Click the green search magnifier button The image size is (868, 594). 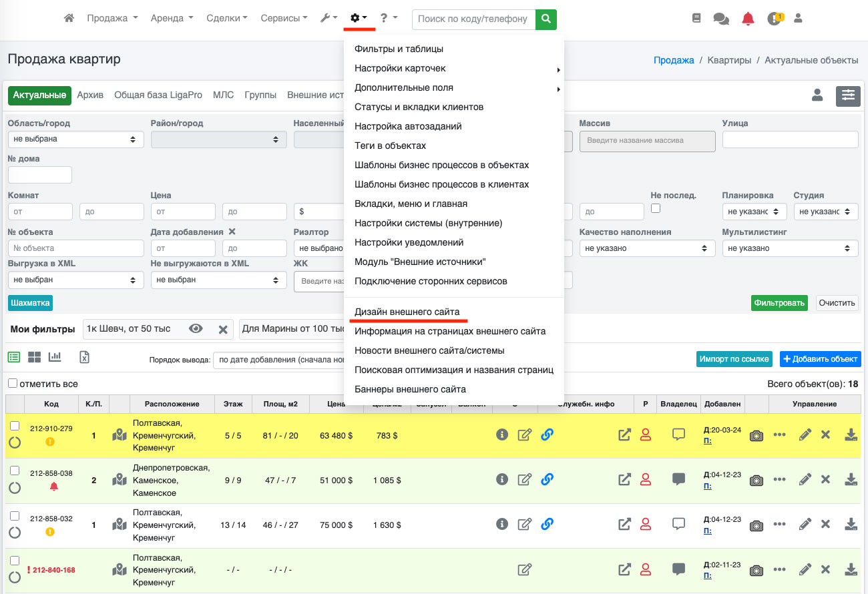click(546, 19)
